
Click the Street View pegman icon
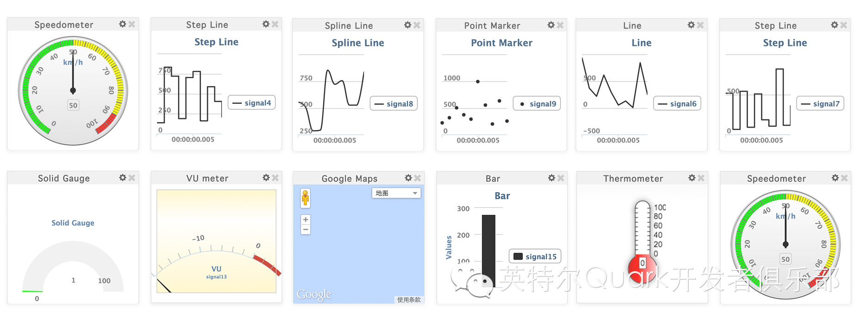tap(305, 198)
